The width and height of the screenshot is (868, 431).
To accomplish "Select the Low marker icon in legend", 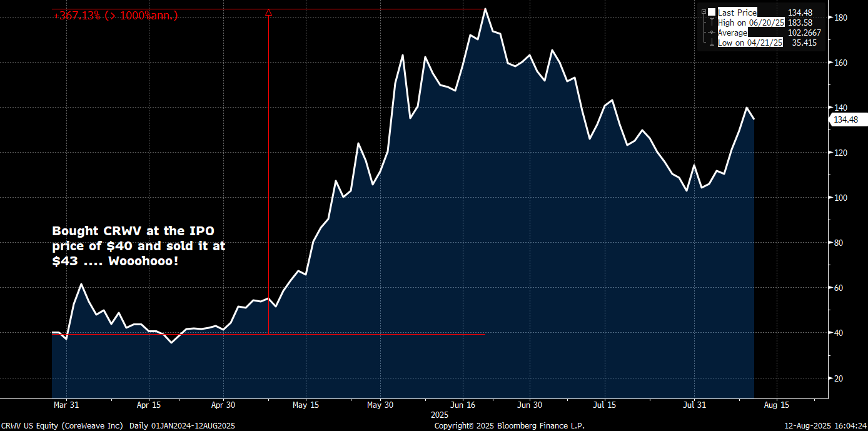I will click(712, 43).
